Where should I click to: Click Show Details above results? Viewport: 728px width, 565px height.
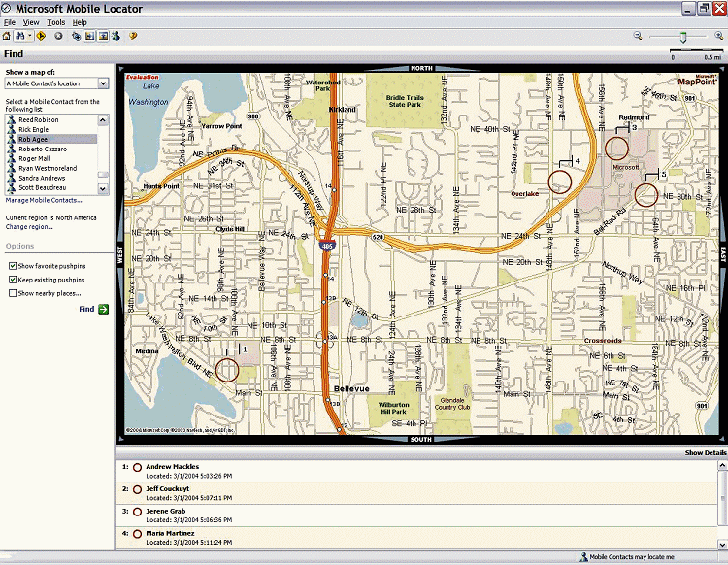pos(706,452)
